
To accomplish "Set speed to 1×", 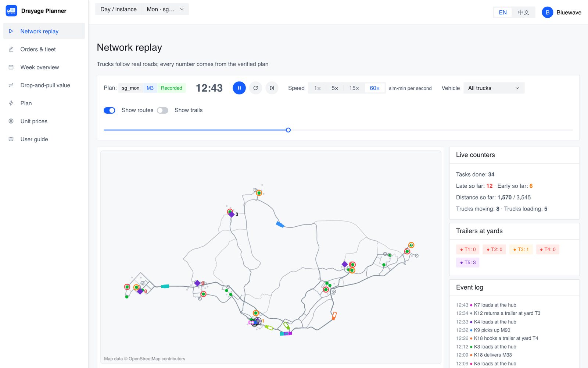I will 317,88.
